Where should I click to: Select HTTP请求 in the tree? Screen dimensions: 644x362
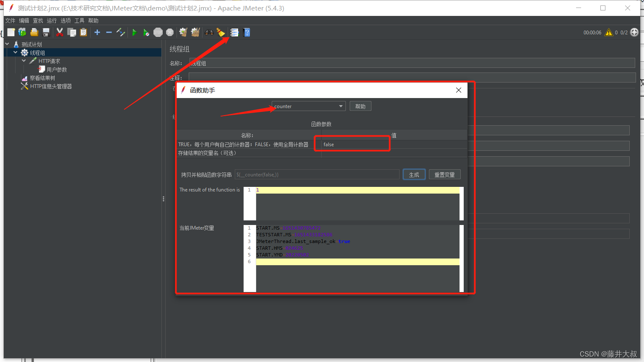(x=49, y=61)
